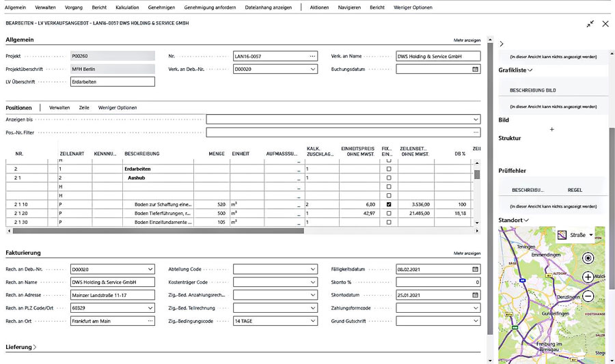The width and height of the screenshot is (615, 364).
Task: Click Mehr anzeigen in Fakturierung section
Action: pyautogui.click(x=467, y=253)
